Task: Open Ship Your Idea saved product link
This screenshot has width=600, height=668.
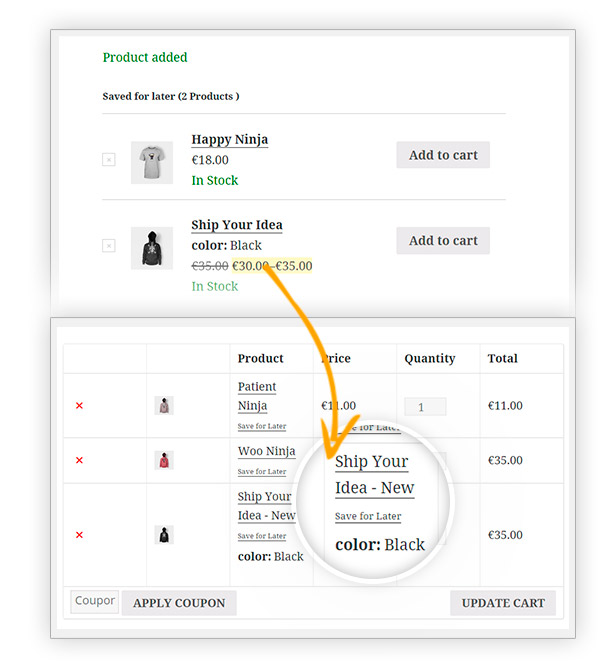Action: point(236,225)
